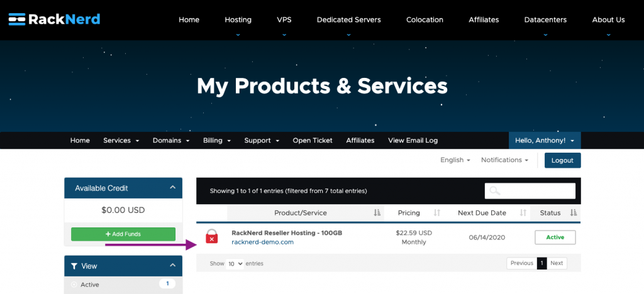Click the Logout button

click(563, 160)
